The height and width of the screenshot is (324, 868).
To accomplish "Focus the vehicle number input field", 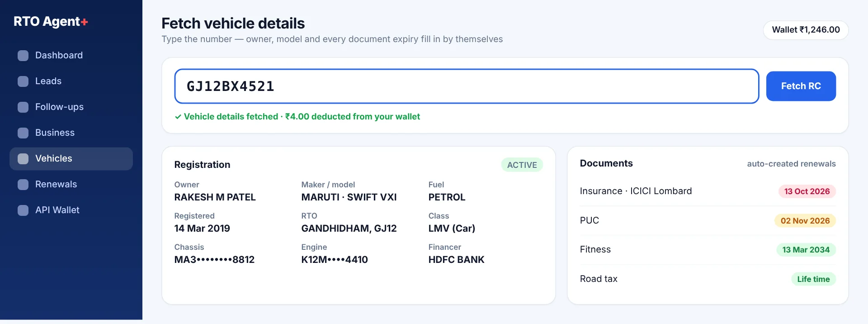I will coord(467,86).
